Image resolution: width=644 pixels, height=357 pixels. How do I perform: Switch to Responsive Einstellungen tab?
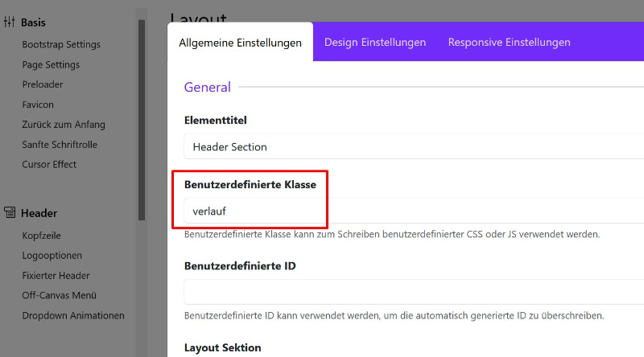[510, 43]
